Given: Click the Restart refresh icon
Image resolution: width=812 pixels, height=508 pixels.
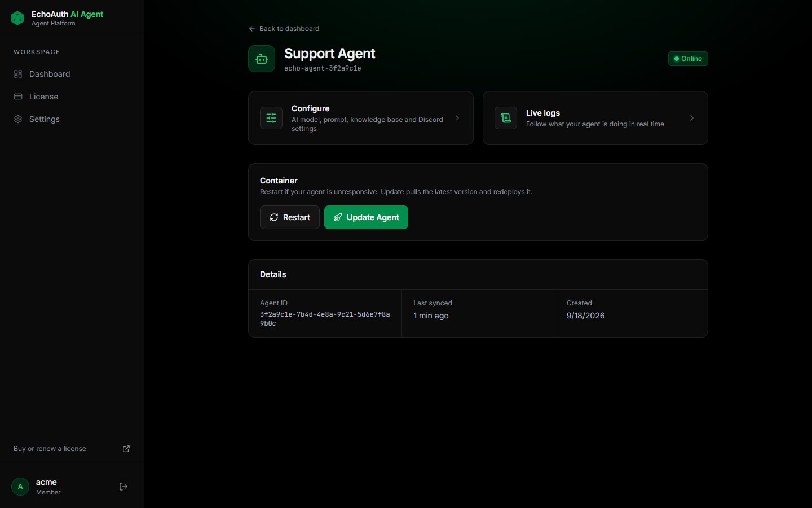Looking at the screenshot, I should click(274, 217).
